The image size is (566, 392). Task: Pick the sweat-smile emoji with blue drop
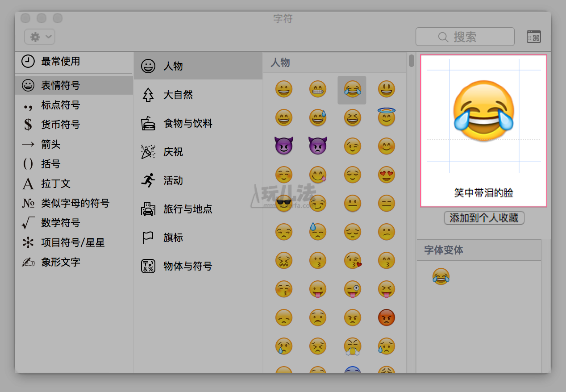[x=318, y=118]
